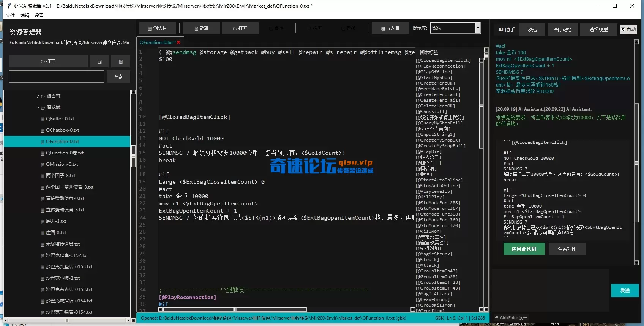The image size is (644, 326).
Task: Jump to [@ClosedBagItemClick] in script labels list
Action: pos(443,60)
